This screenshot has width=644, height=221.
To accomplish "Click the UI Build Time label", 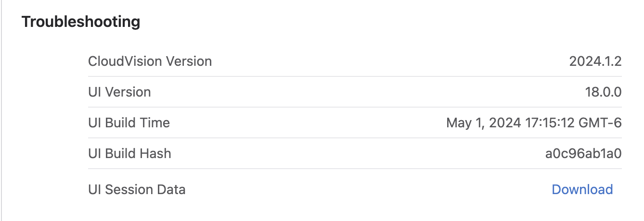I will tap(129, 123).
